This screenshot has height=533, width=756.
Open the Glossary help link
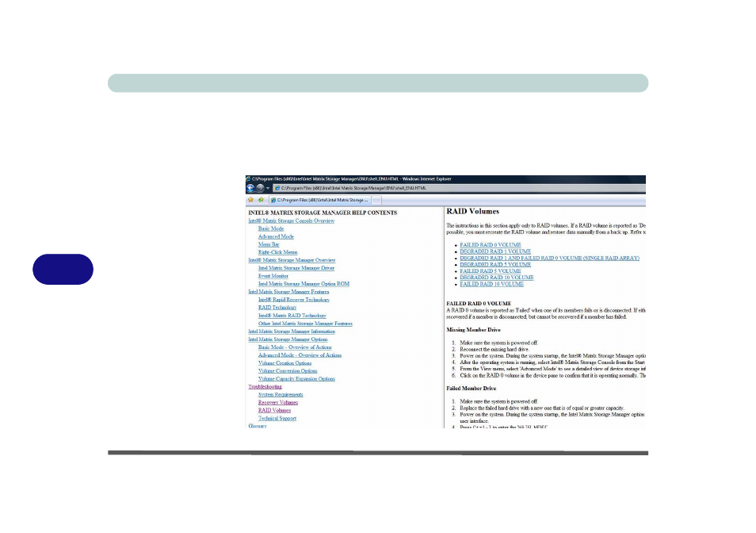pos(258,426)
